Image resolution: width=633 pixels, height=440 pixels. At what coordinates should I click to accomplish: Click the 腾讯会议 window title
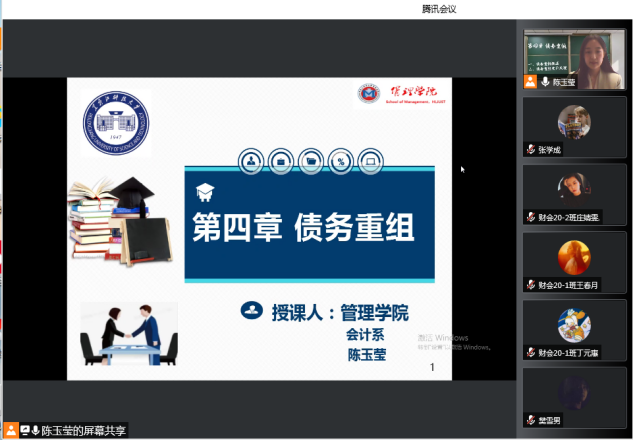tap(439, 9)
